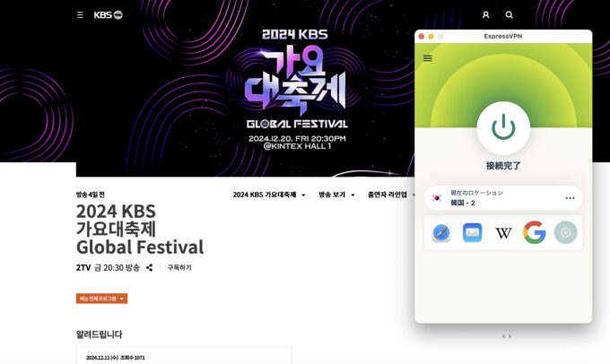
Task: Open the orange 예능 전체 프로그램 dropdown
Action: [x=101, y=299]
